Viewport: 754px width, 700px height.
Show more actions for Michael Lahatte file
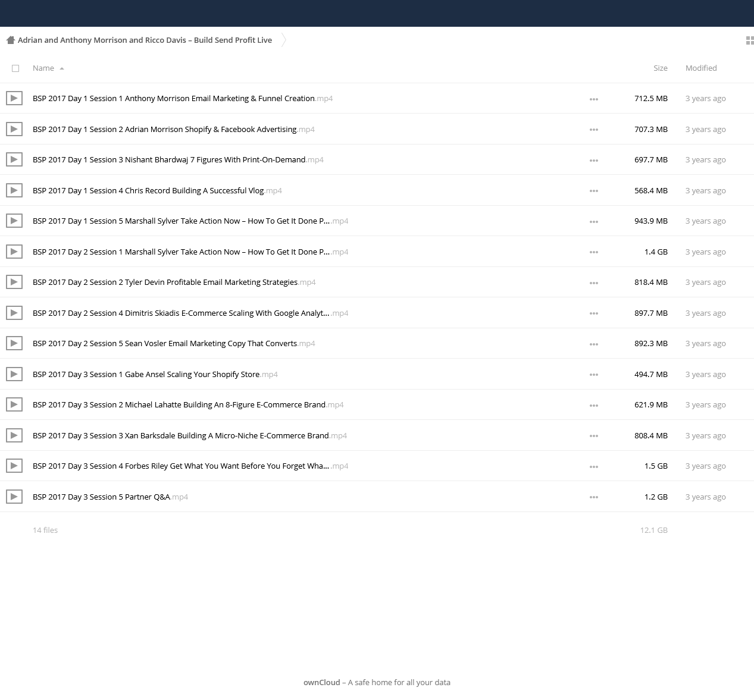594,406
